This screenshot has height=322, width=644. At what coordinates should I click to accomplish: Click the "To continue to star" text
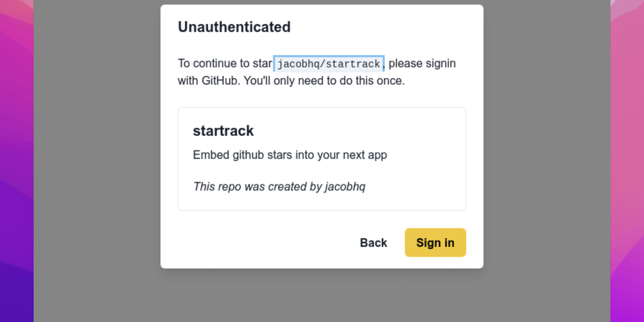pos(225,64)
